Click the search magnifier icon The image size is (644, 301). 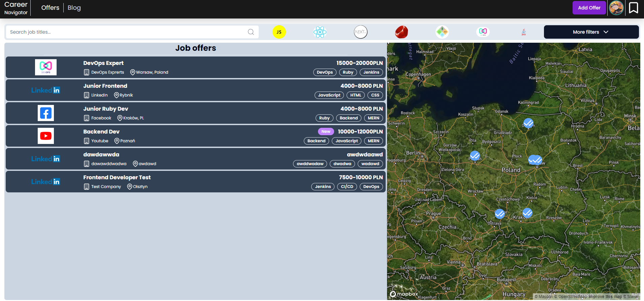[x=251, y=32]
